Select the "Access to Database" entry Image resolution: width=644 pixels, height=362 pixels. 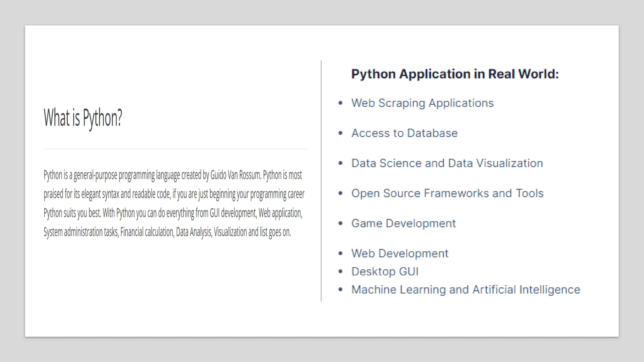pyautogui.click(x=404, y=133)
